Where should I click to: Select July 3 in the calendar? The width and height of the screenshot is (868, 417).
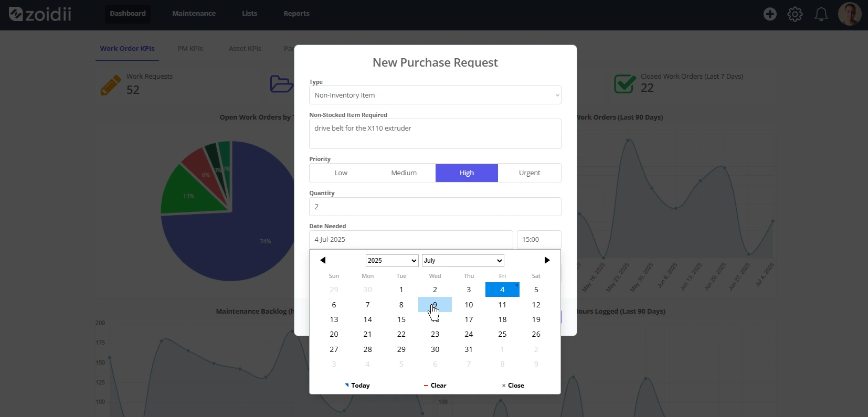[469, 290]
